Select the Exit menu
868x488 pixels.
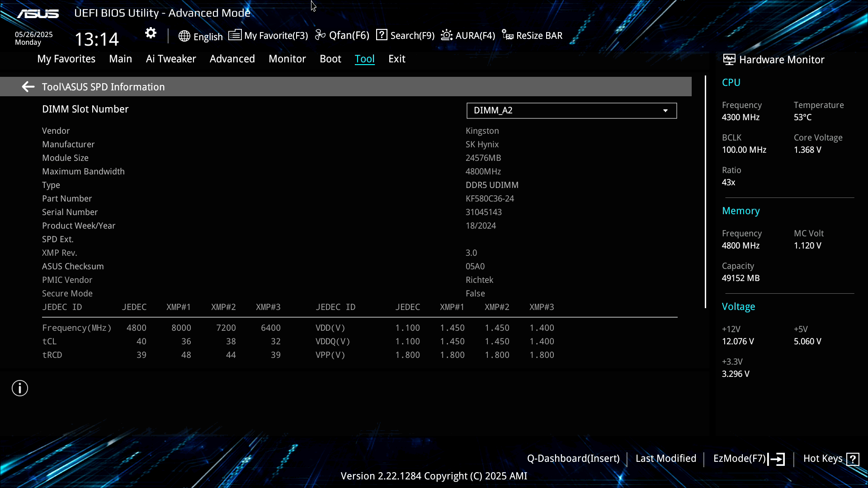click(396, 59)
